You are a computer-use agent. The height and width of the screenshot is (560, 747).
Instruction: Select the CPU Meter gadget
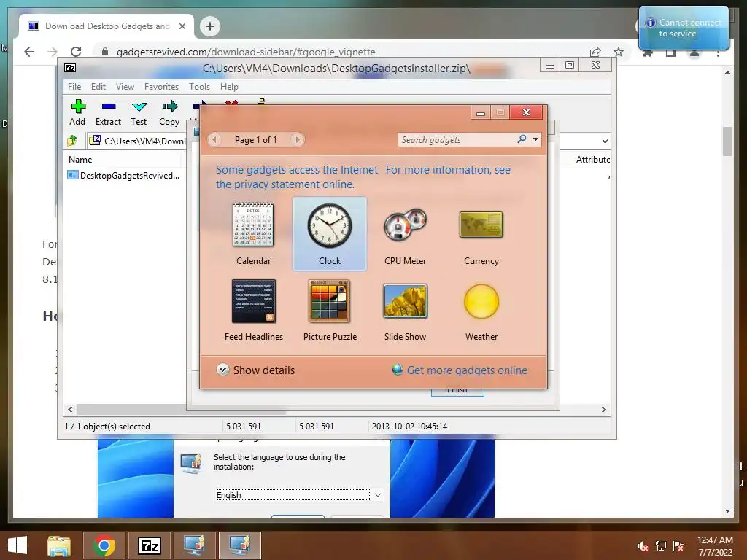[x=405, y=234]
